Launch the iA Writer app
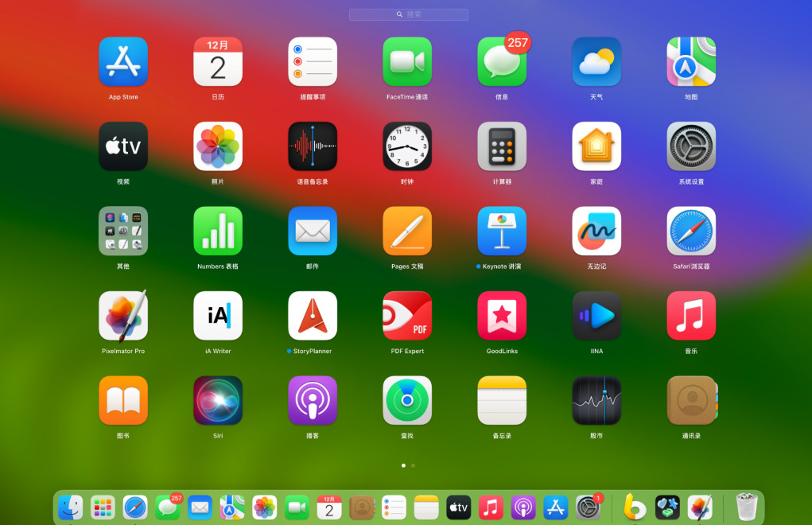Viewport: 812px width, 525px height. [x=218, y=316]
